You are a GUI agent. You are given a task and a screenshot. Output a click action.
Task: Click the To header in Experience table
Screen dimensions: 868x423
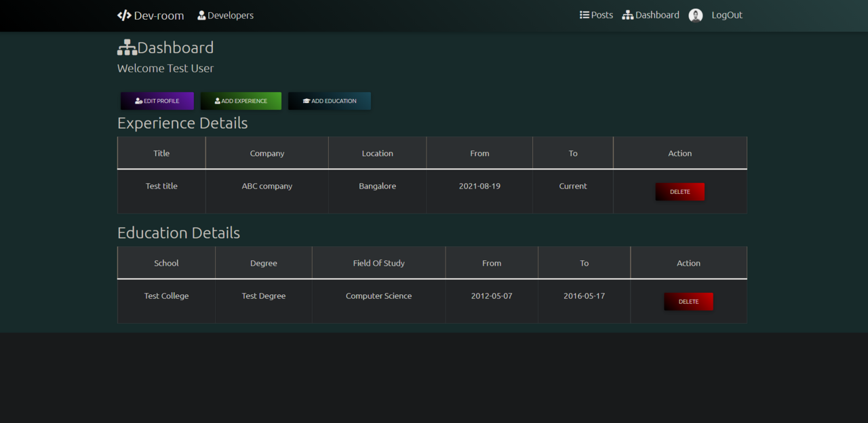573,153
